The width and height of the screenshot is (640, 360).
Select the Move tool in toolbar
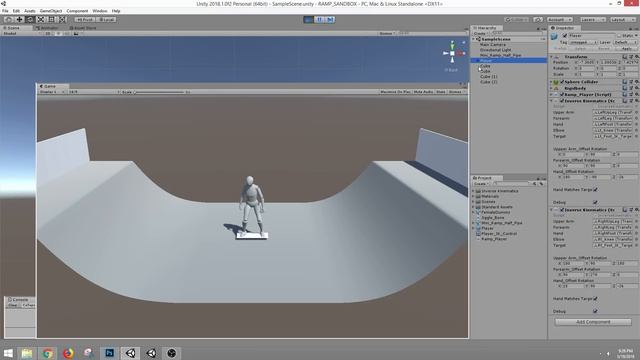pos(19,20)
